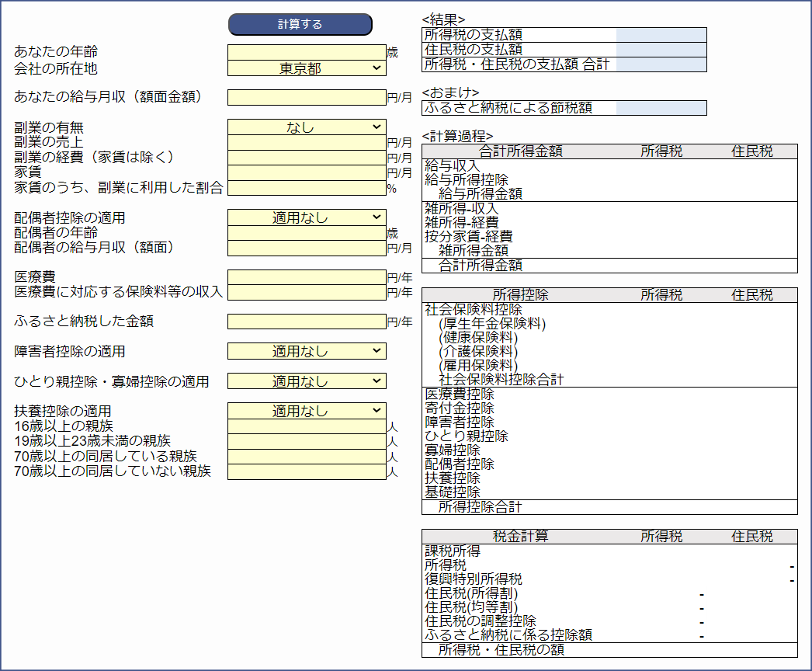The height and width of the screenshot is (671, 812).
Task: Click the 医療費 input field
Action: coord(307,277)
